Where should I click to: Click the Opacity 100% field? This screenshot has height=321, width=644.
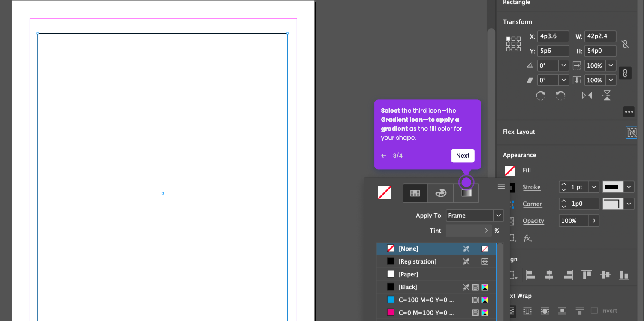tap(574, 221)
